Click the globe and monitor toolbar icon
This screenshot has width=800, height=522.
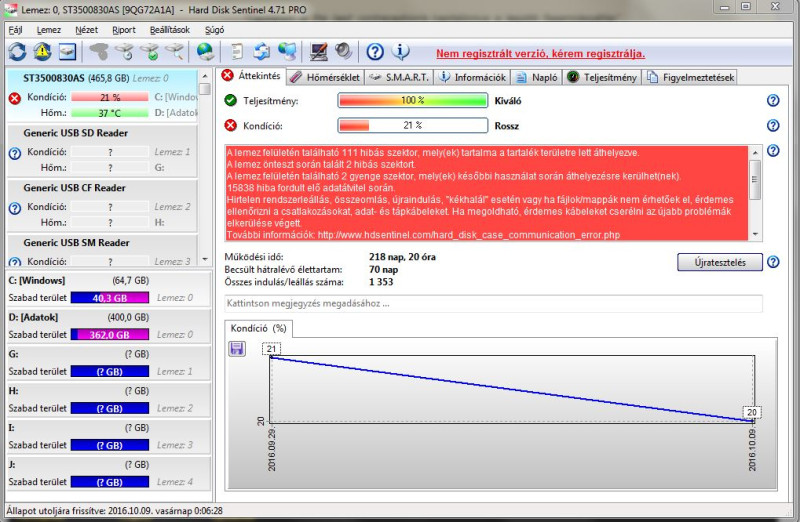click(x=287, y=52)
